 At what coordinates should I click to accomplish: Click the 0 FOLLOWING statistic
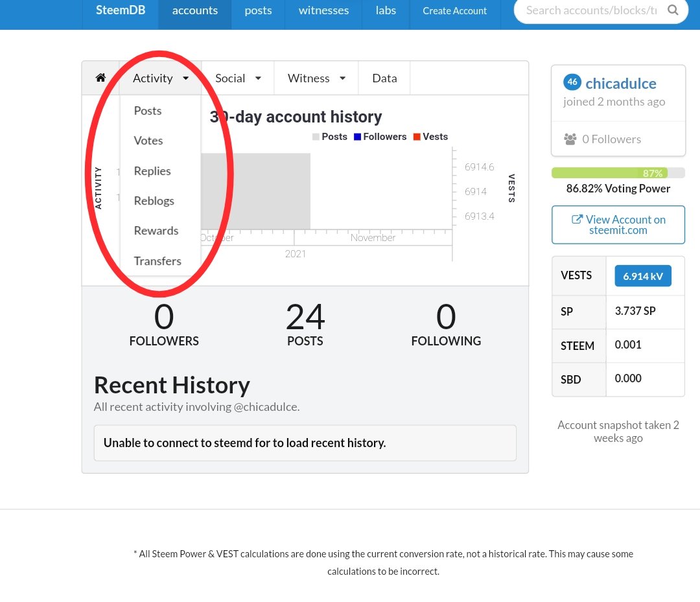point(446,325)
